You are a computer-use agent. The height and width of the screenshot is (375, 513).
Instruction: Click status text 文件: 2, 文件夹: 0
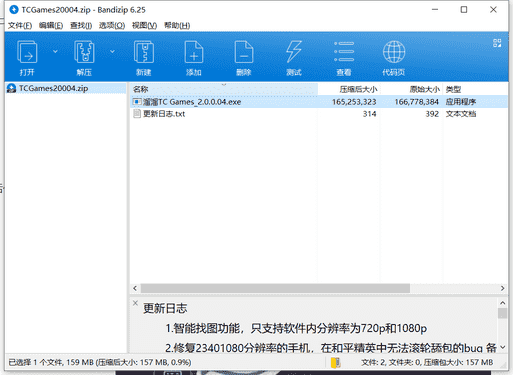(391, 362)
